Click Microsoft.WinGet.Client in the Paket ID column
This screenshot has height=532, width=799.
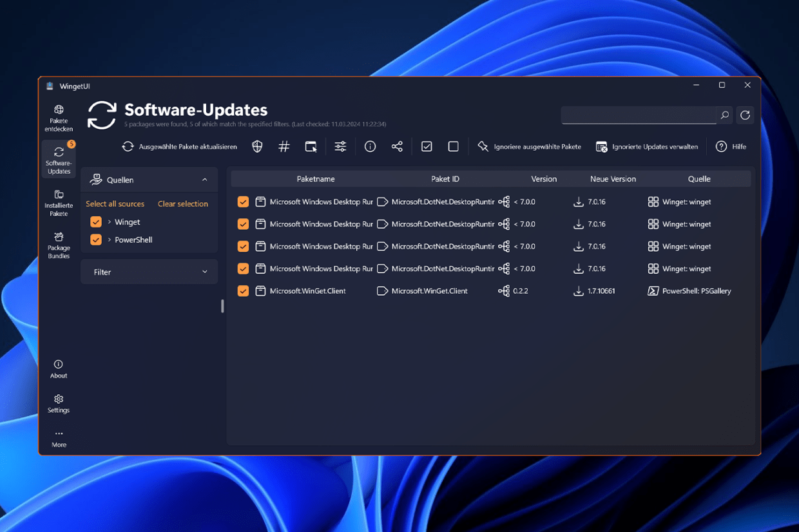click(x=429, y=291)
